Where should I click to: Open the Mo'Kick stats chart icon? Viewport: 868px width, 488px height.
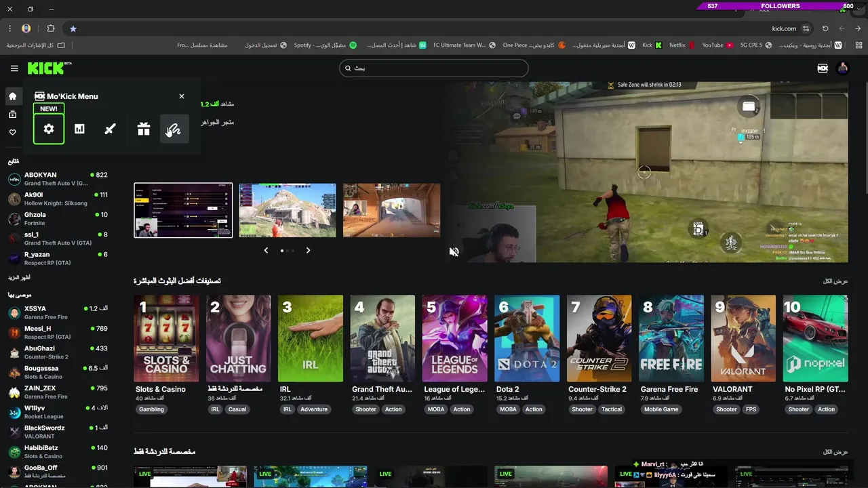[x=79, y=129]
